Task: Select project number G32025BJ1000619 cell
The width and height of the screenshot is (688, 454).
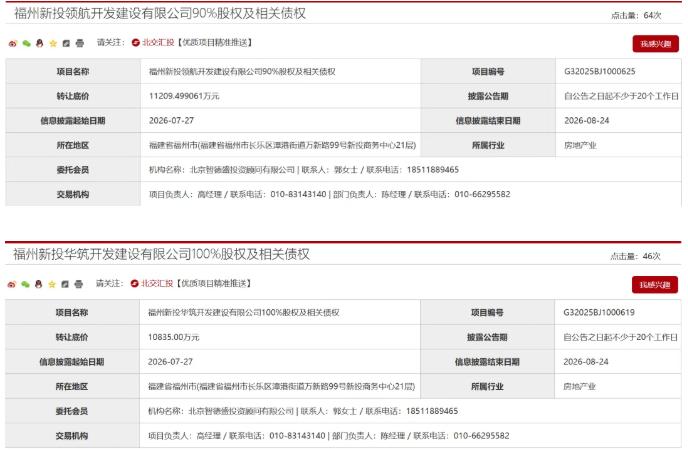Action: (618, 312)
